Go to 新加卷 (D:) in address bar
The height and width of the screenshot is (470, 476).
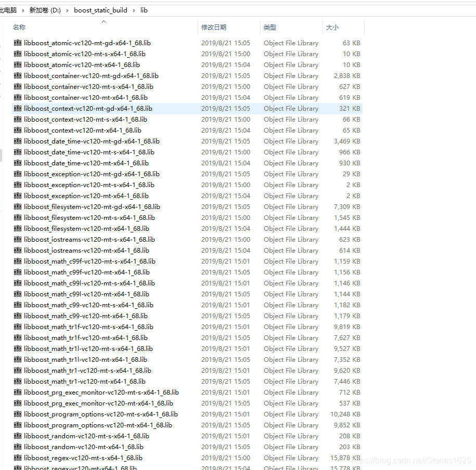tap(45, 10)
